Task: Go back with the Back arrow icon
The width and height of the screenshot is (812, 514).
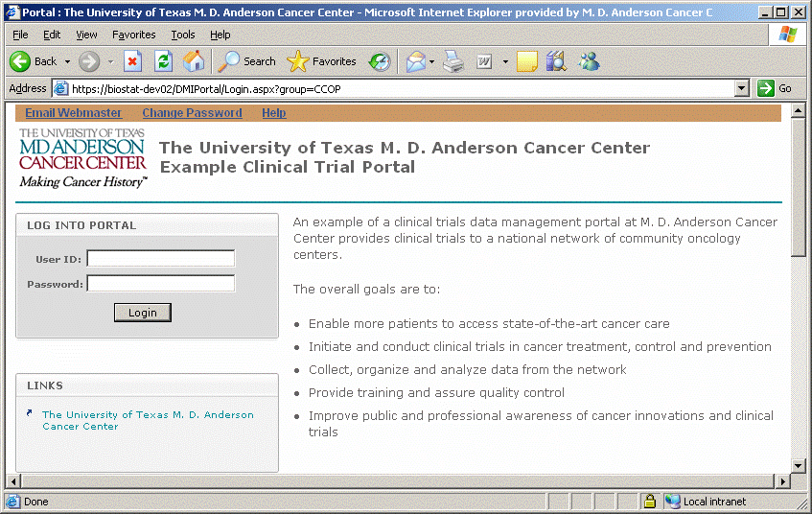Action: click(x=20, y=61)
